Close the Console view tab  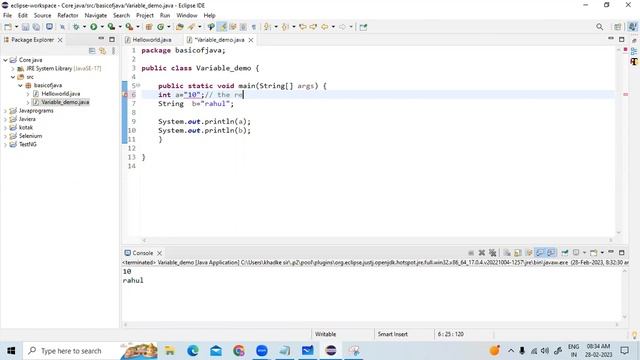160,253
